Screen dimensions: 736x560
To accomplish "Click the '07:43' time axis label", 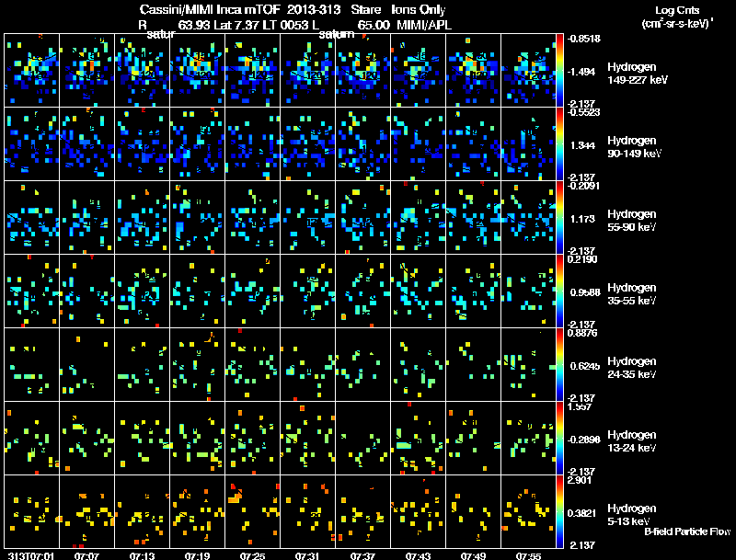I will coord(419,555).
